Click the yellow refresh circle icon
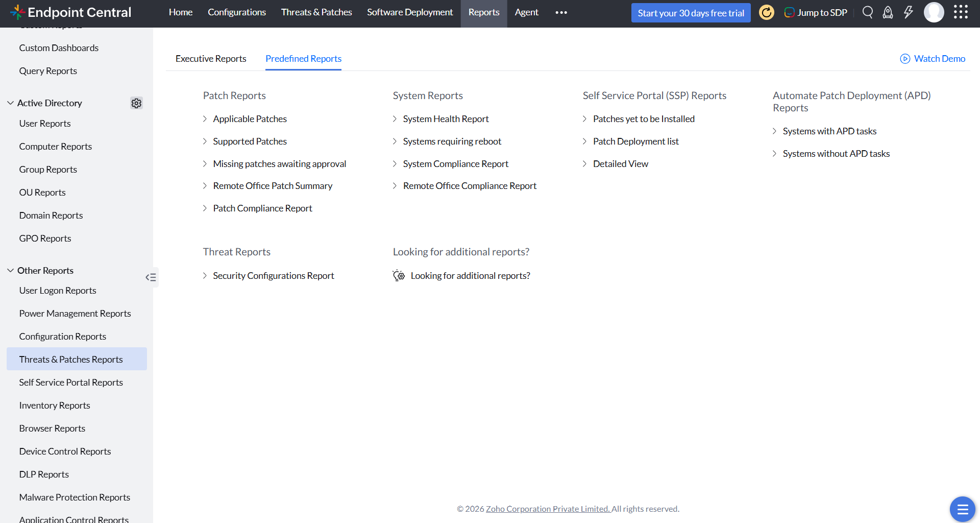The image size is (980, 523). tap(766, 12)
